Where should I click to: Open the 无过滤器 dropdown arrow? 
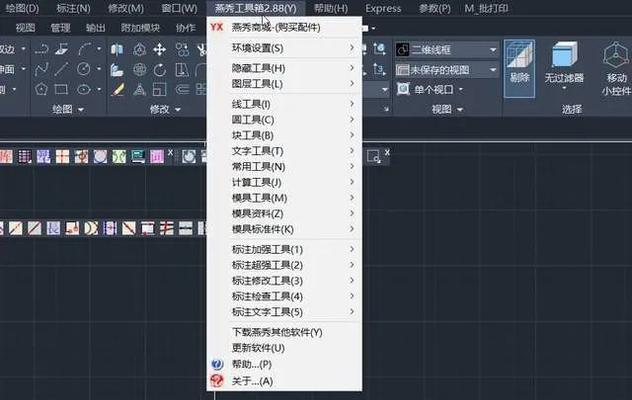[x=564, y=88]
